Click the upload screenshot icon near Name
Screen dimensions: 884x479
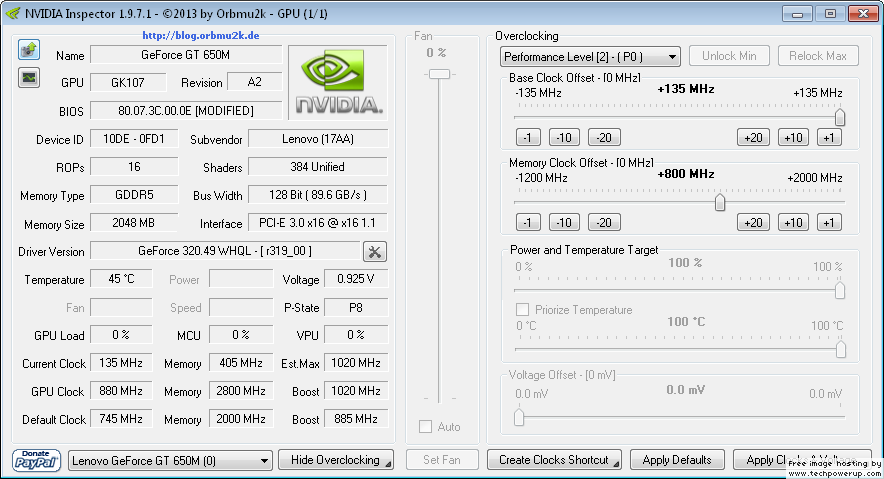click(x=29, y=50)
